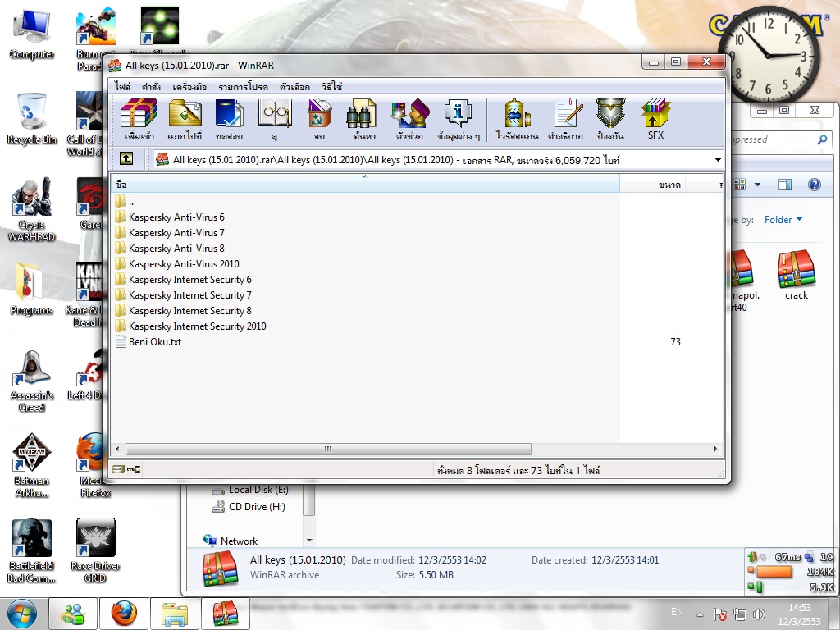The width and height of the screenshot is (840, 630).
Task: Click the Find binoculars toolbar icon
Action: tap(363, 120)
